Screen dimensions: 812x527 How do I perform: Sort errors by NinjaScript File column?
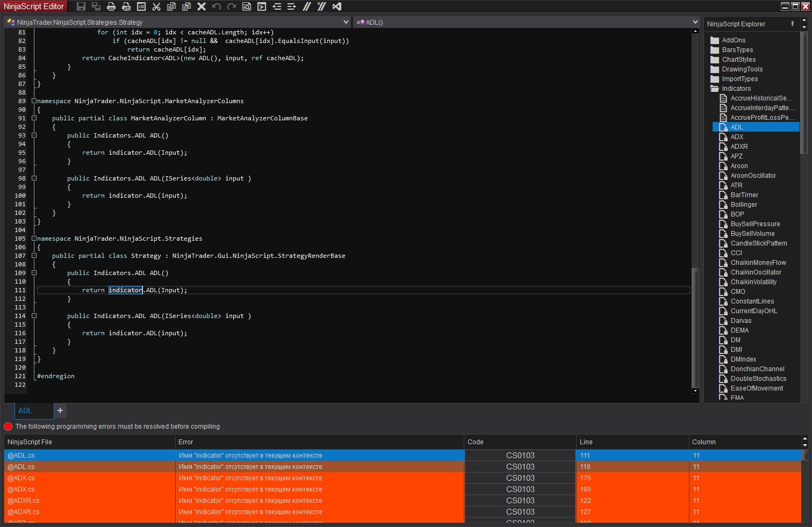pos(90,442)
